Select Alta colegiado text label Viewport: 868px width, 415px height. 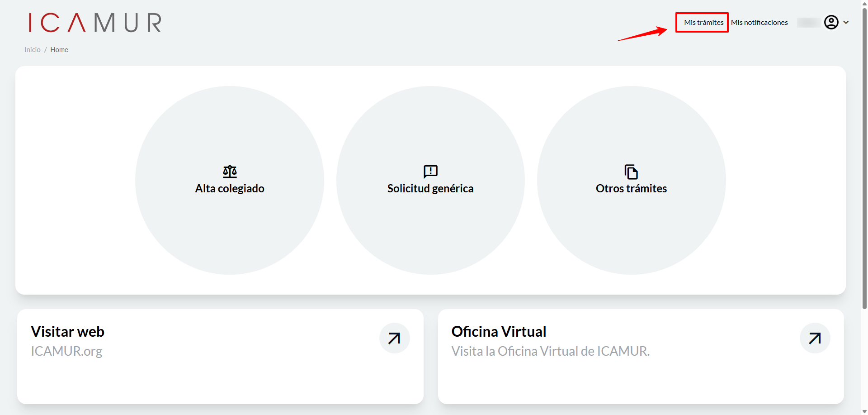point(230,189)
